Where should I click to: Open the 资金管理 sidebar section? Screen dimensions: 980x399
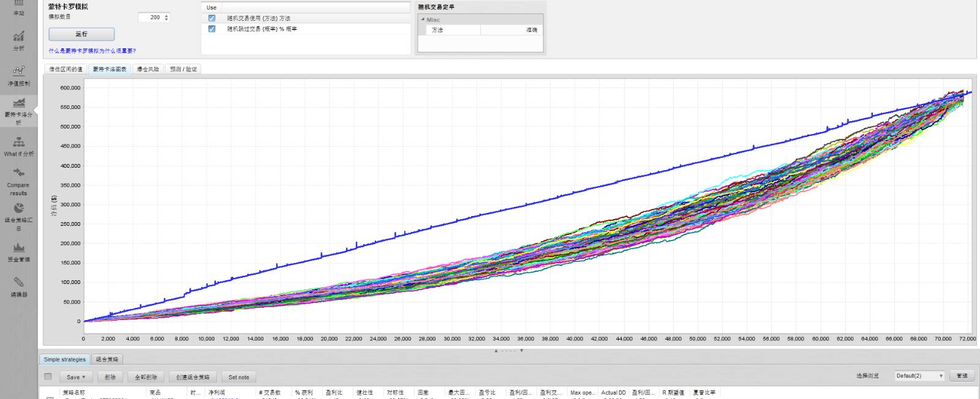18,252
